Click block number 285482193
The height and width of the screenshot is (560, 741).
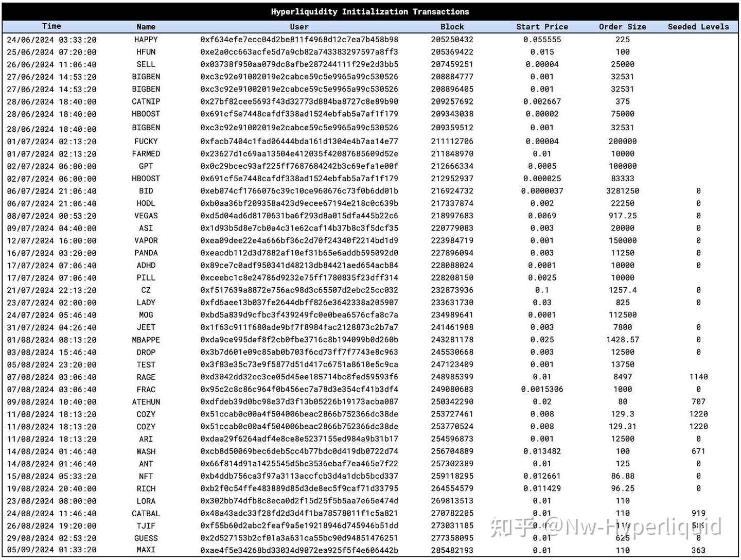[452, 550]
